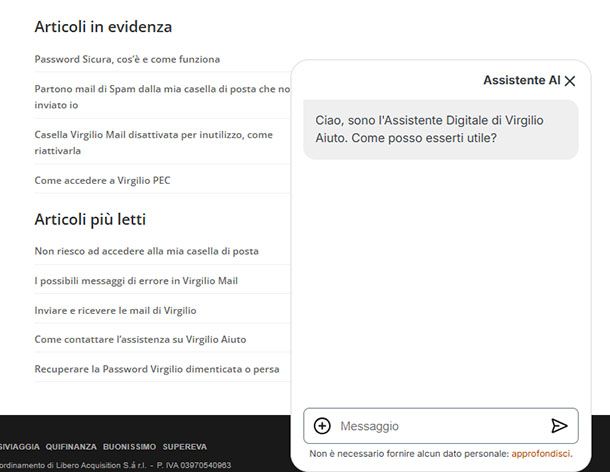
Task: Go to QUIFINANZA footer link
Action: pos(71,447)
